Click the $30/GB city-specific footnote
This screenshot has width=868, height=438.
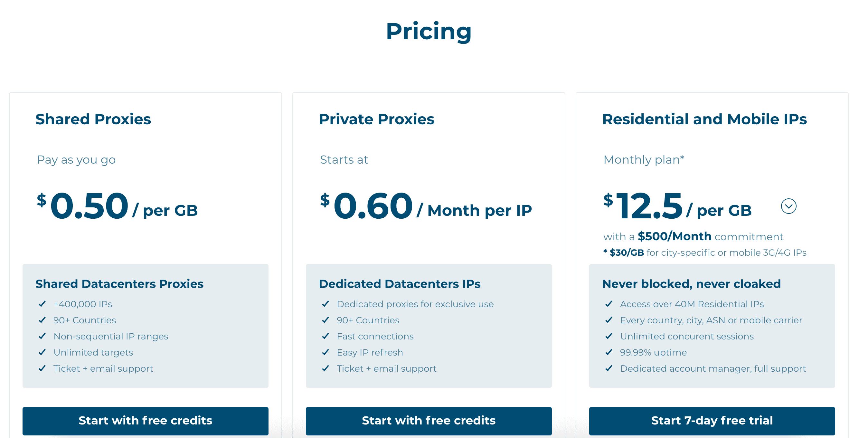704,252
